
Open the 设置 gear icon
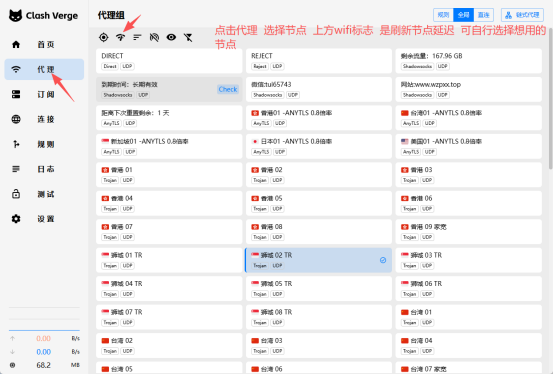tap(16, 219)
